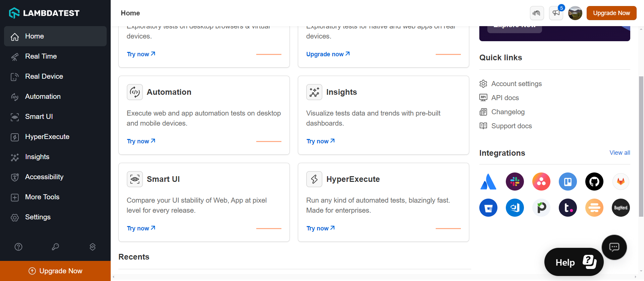The image size is (644, 281).
Task: Click the orange Upgrade Now header button
Action: click(611, 13)
